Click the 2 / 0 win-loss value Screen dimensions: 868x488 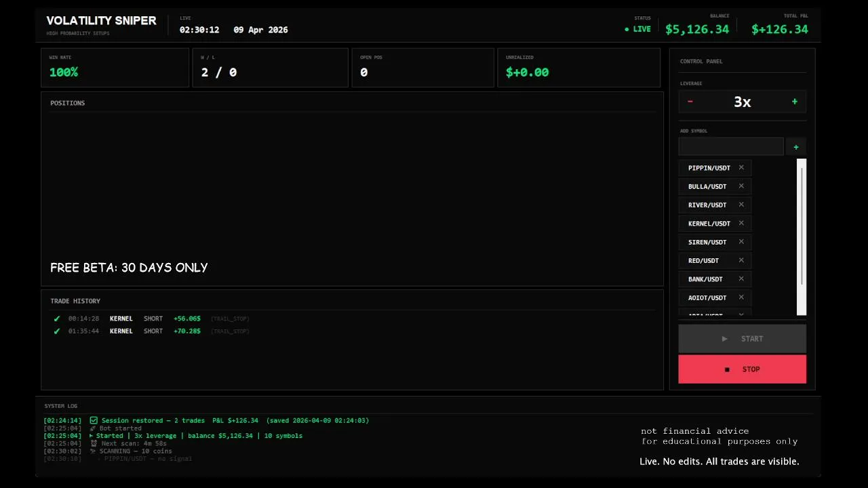[219, 72]
